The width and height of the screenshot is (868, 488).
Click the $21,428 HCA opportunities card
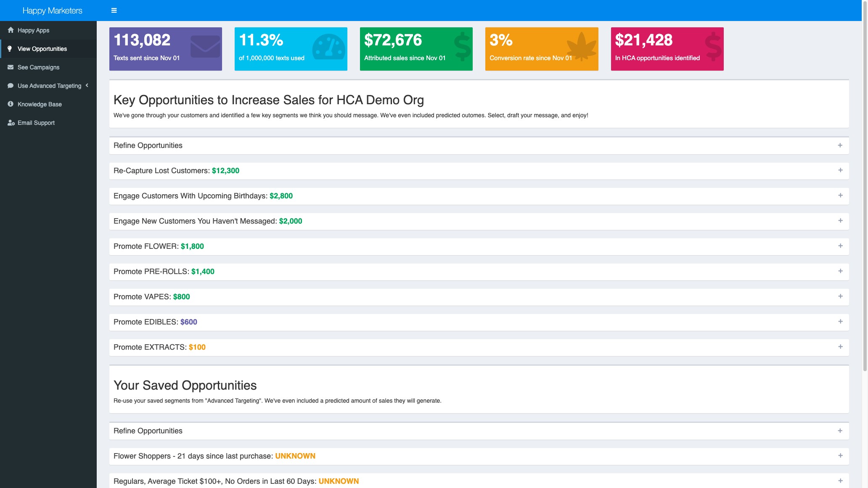667,48
